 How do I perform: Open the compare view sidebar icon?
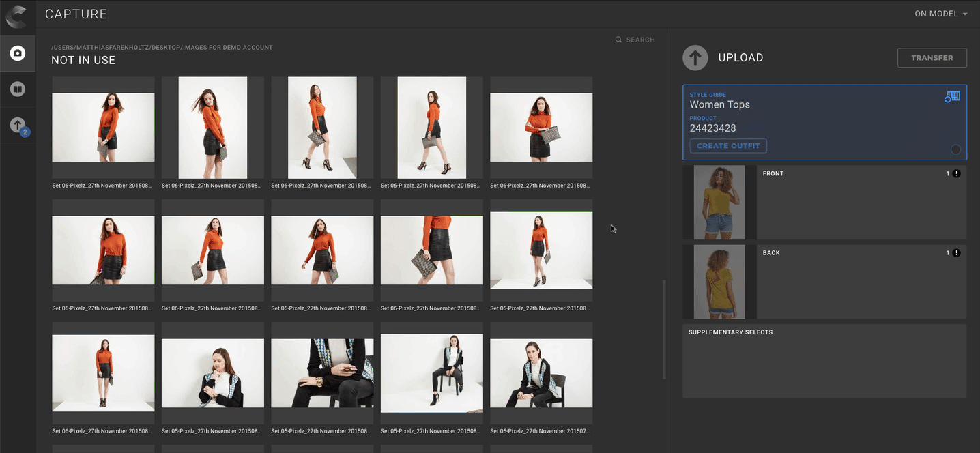point(18,89)
